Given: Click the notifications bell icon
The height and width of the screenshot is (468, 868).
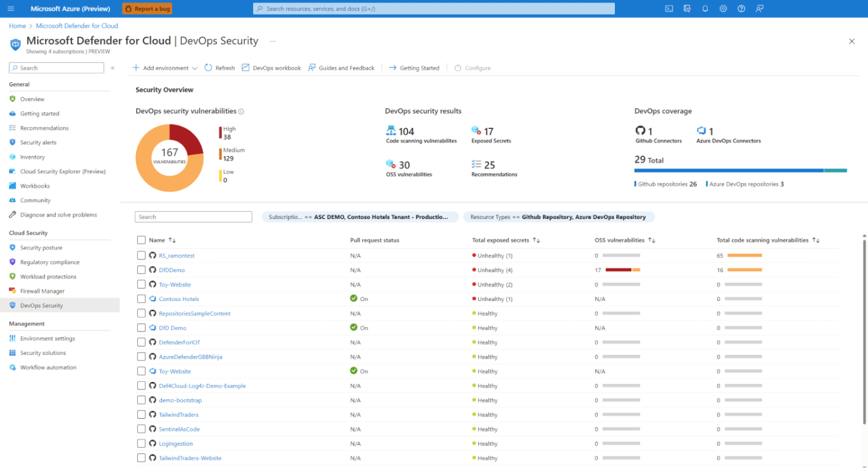Looking at the screenshot, I should point(705,9).
